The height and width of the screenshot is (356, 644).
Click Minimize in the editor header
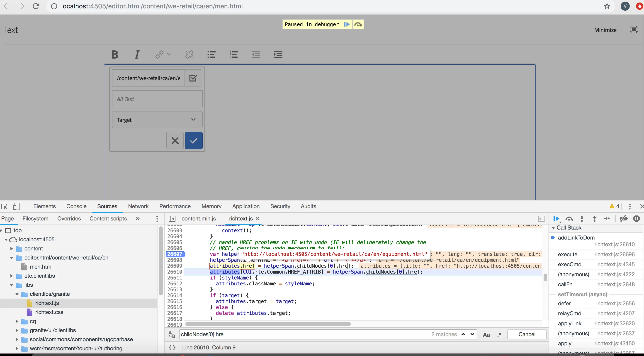pos(605,30)
